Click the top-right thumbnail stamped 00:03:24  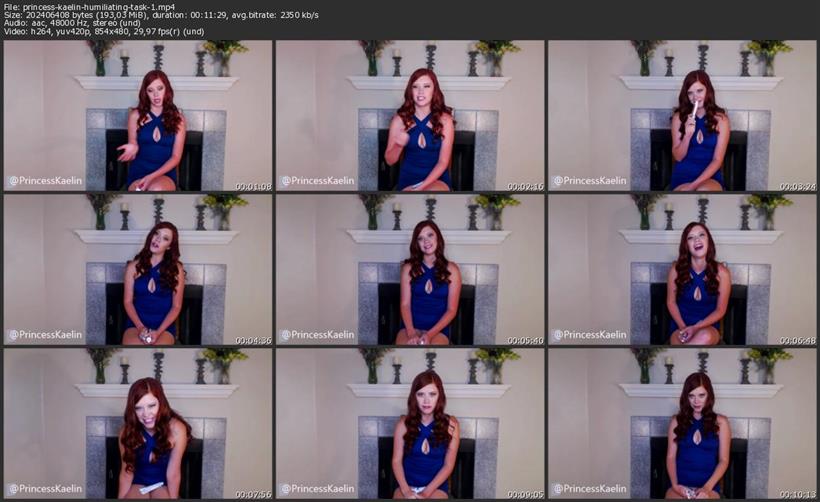coord(682,115)
